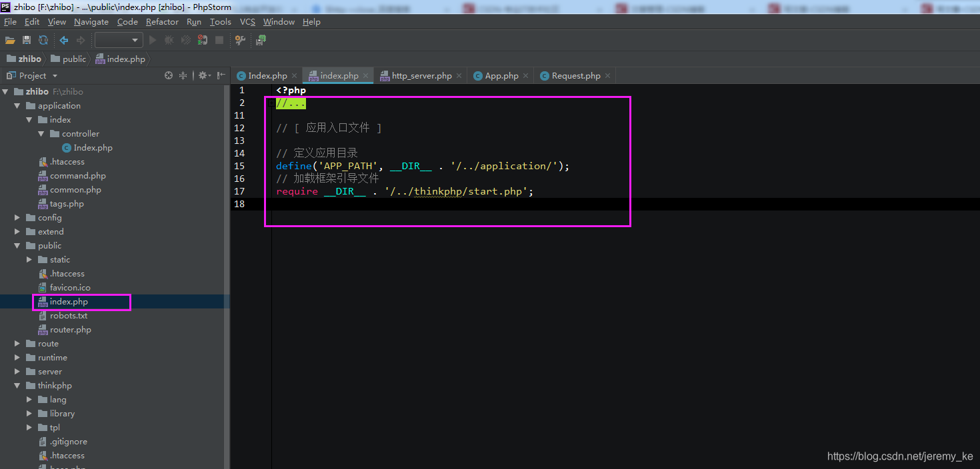Expand the server folder
This screenshot has width=980, height=469.
(x=18, y=372)
